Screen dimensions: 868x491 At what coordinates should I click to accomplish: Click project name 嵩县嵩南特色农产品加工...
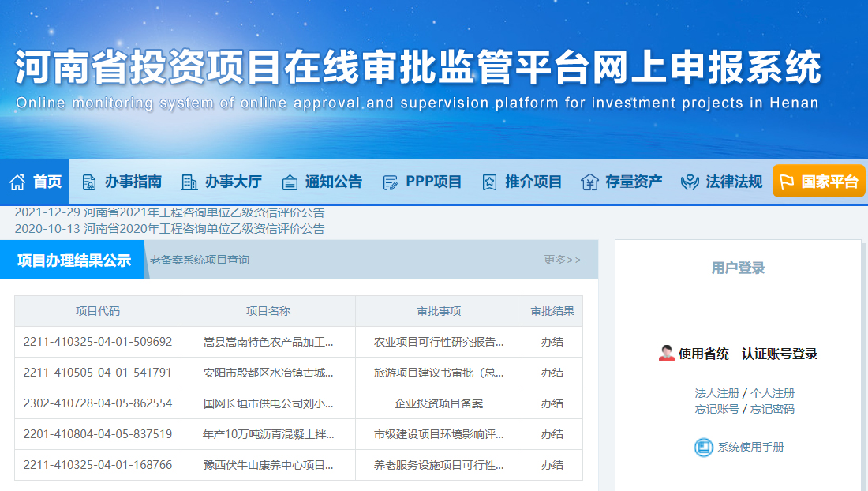click(x=268, y=342)
